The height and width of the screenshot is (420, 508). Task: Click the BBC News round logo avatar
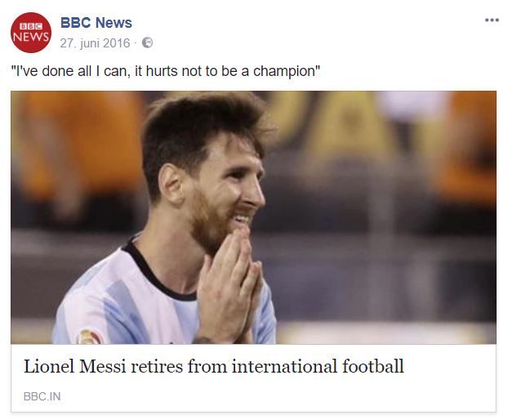30,33
